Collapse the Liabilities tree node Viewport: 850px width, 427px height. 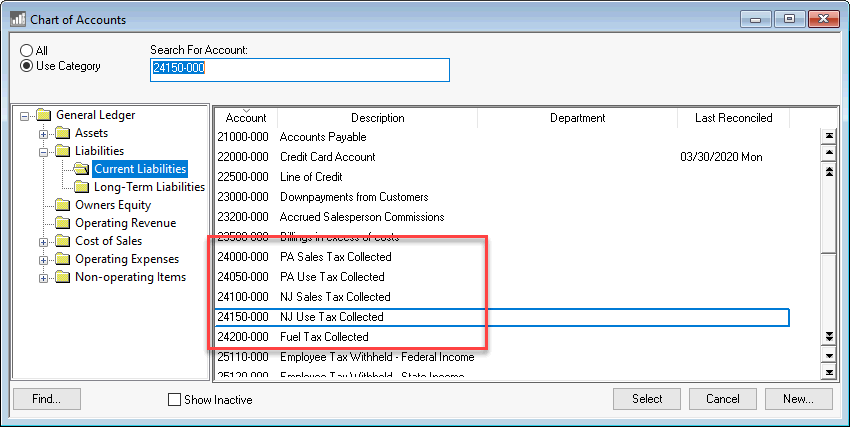coord(43,151)
